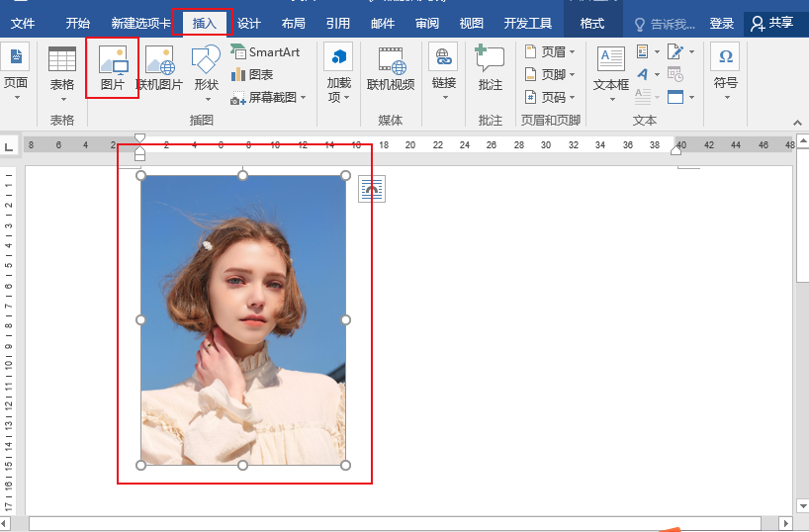The width and height of the screenshot is (809, 532).
Task: Insert 联机视频 online video
Action: [391, 68]
